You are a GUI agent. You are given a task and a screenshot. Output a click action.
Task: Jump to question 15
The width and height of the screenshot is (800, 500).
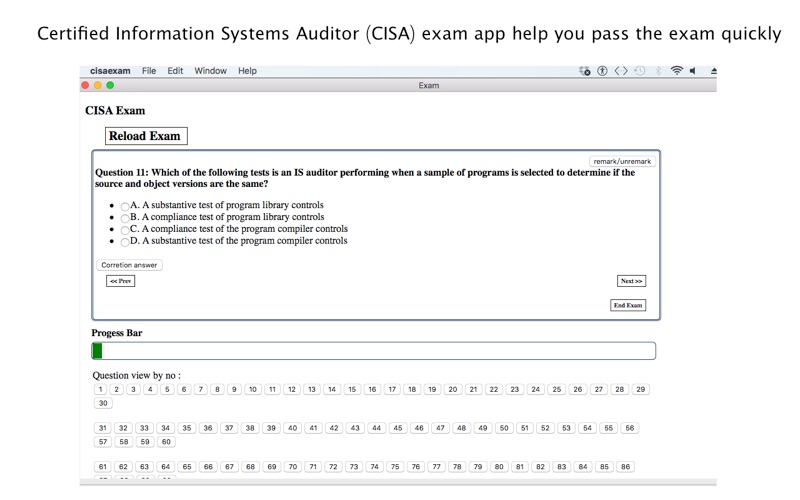tap(352, 389)
